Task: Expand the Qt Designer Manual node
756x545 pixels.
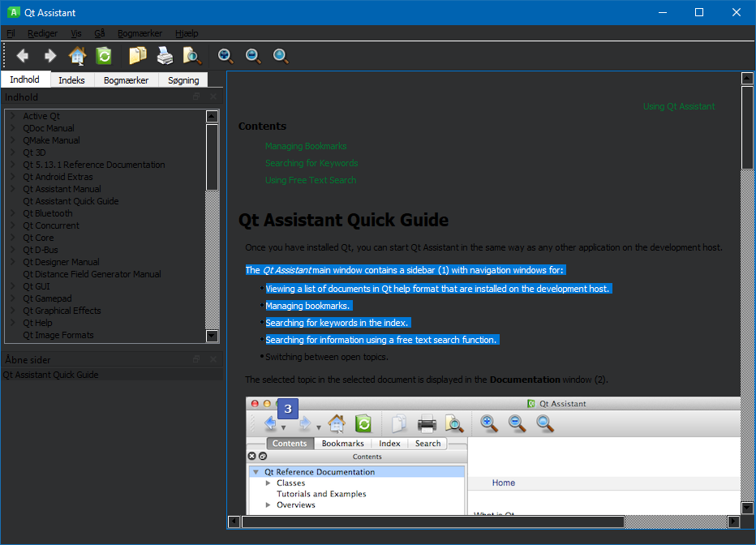Action: (13, 262)
